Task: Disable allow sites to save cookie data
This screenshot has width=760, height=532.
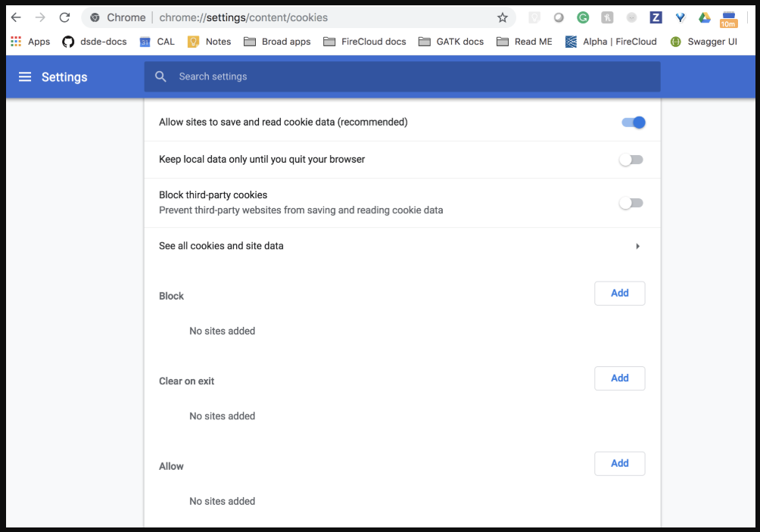Action: (x=633, y=123)
